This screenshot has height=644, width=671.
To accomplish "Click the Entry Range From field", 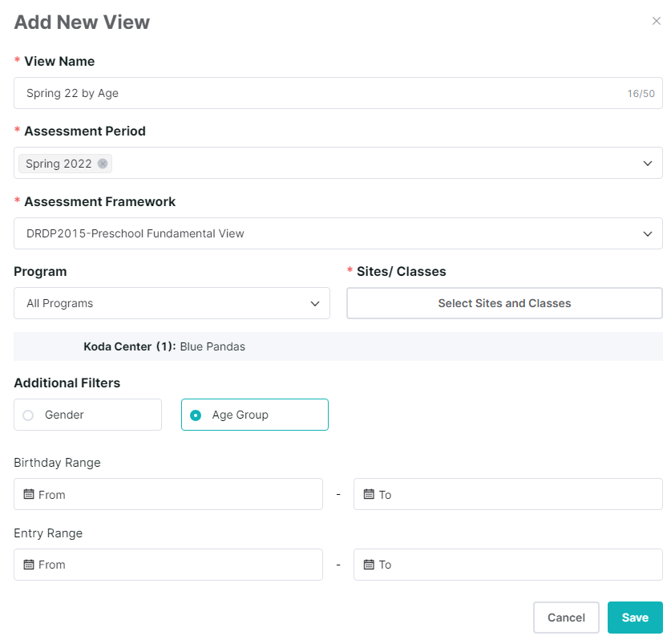I will point(176,565).
